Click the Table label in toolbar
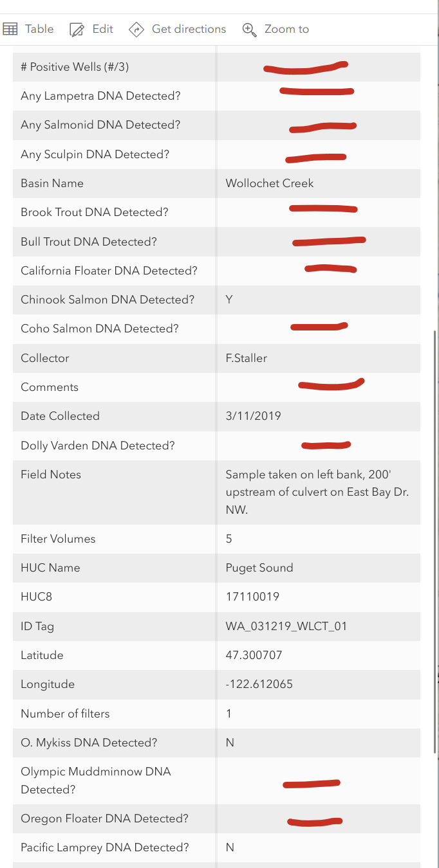The image size is (439, 868). coord(39,28)
